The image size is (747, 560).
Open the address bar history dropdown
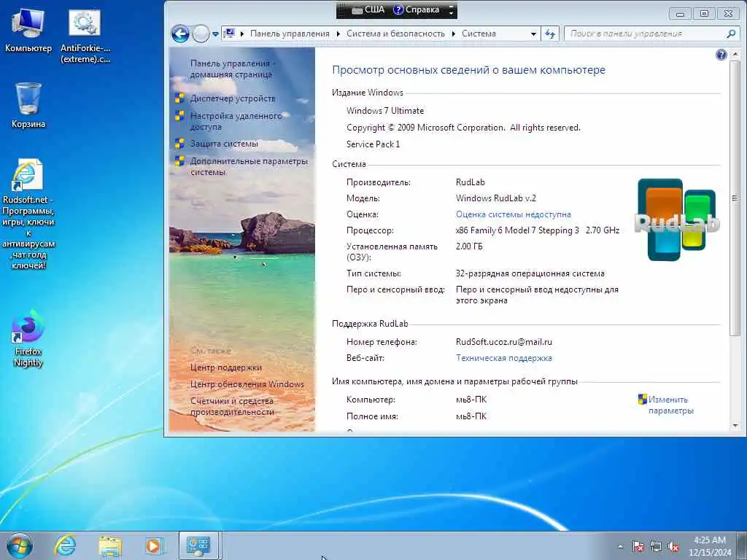[x=533, y=34]
